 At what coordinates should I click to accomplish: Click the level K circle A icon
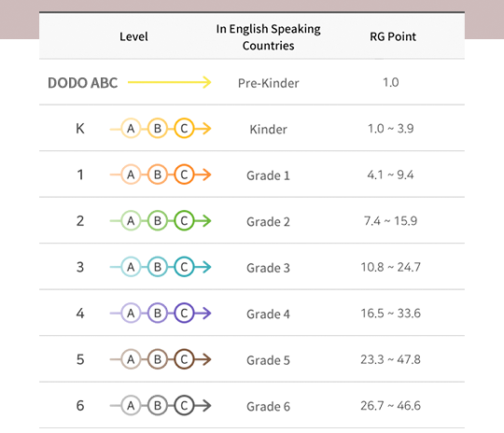tap(131, 129)
